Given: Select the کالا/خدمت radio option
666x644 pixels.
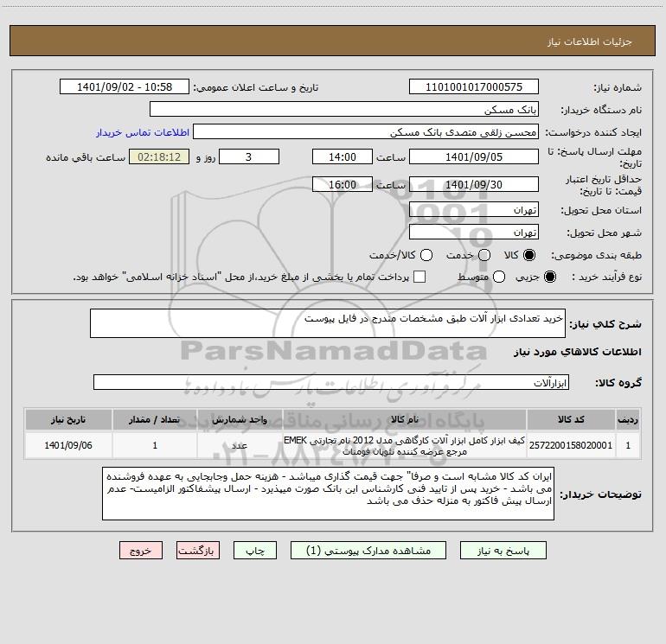Looking at the screenshot, I should (x=426, y=255).
